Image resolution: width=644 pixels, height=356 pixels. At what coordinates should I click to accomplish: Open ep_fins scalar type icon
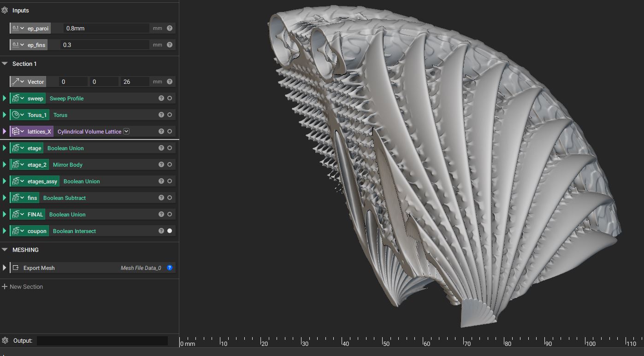[18, 45]
